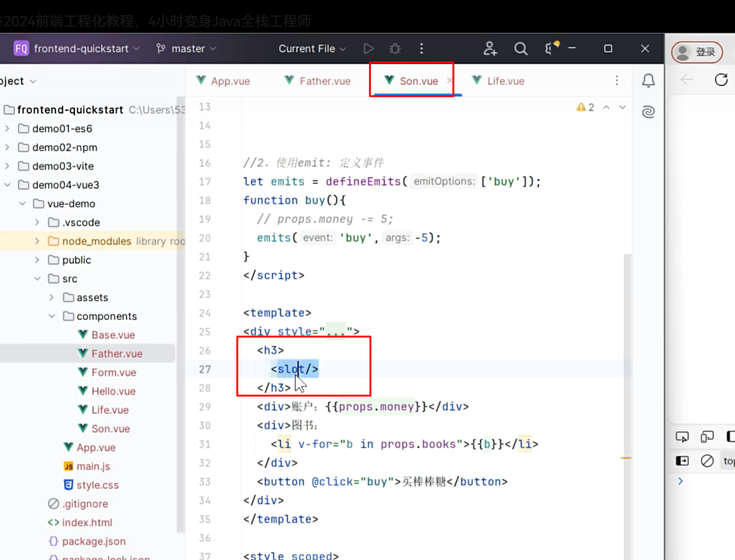
Task: Reload the browser page refresh icon
Action: click(721, 80)
